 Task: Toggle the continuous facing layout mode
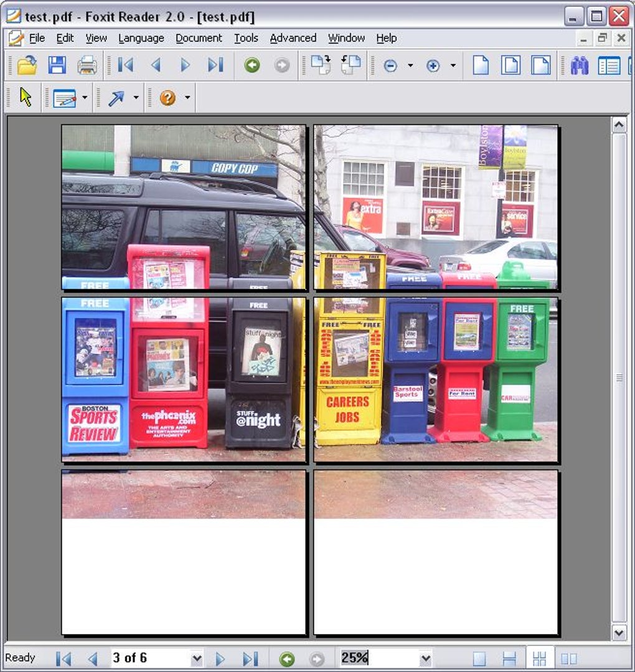(x=540, y=658)
